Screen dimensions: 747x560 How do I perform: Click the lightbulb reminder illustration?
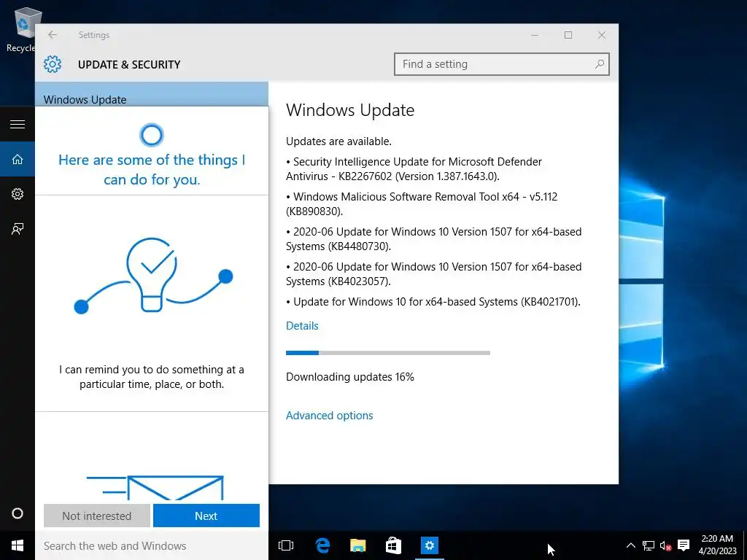click(152, 275)
